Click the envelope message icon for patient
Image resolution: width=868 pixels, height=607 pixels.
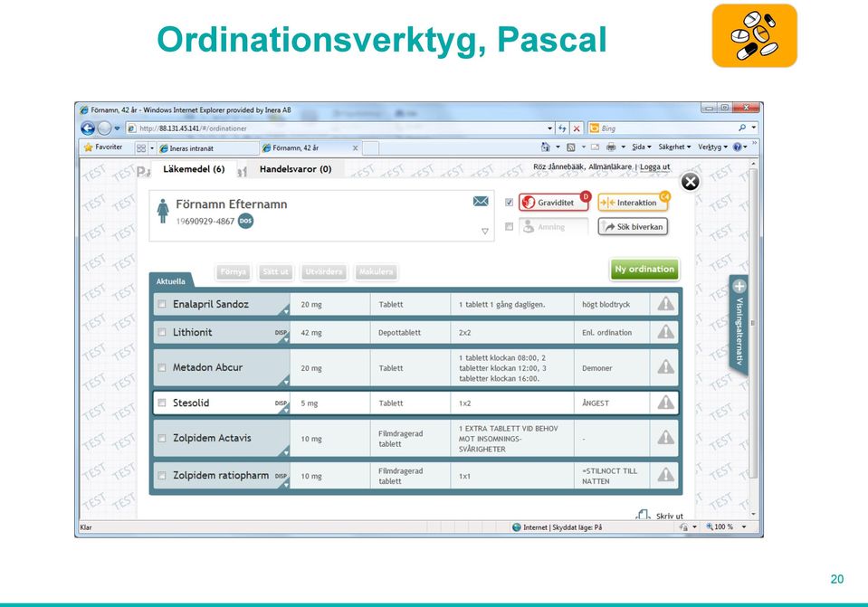pyautogui.click(x=481, y=202)
